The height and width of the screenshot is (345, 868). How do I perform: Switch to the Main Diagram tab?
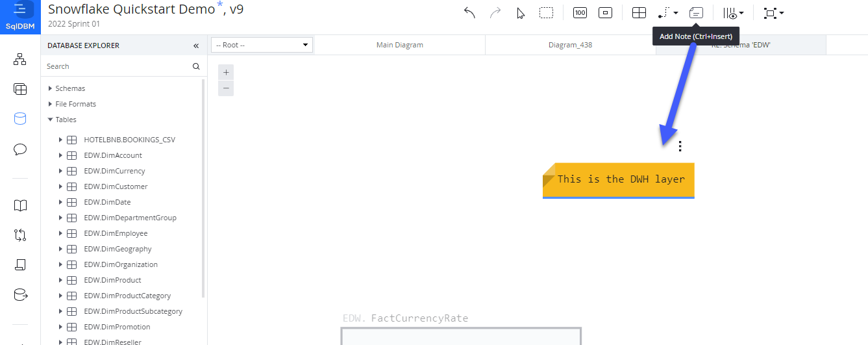399,45
